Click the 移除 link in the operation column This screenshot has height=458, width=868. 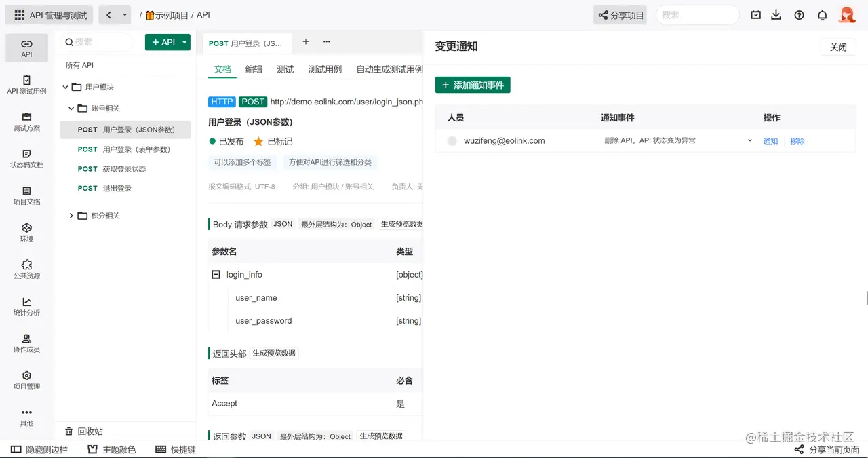click(797, 141)
